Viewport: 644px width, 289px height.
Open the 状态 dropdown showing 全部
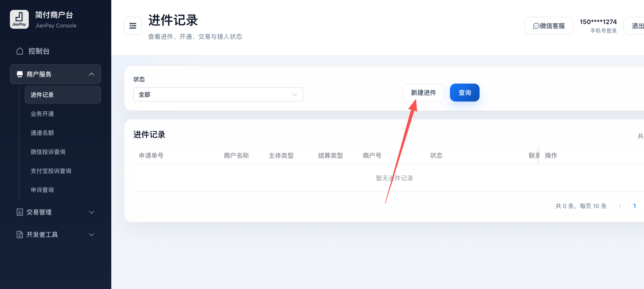point(218,94)
